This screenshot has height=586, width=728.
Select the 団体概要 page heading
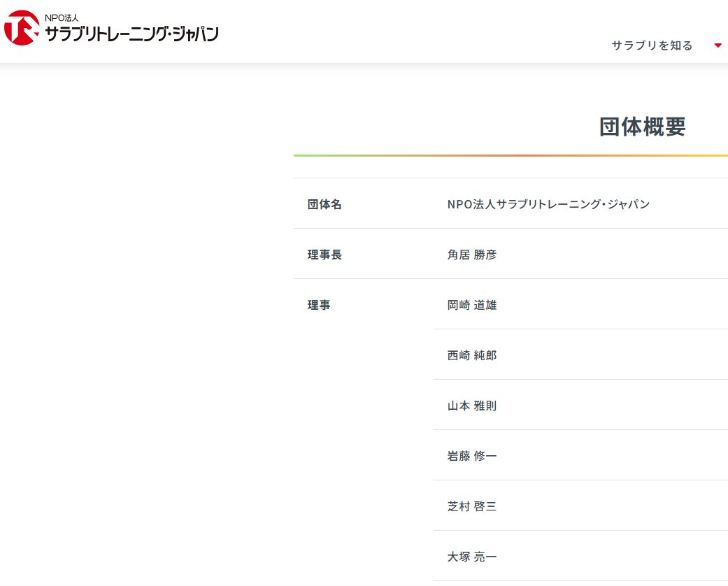coord(642,127)
